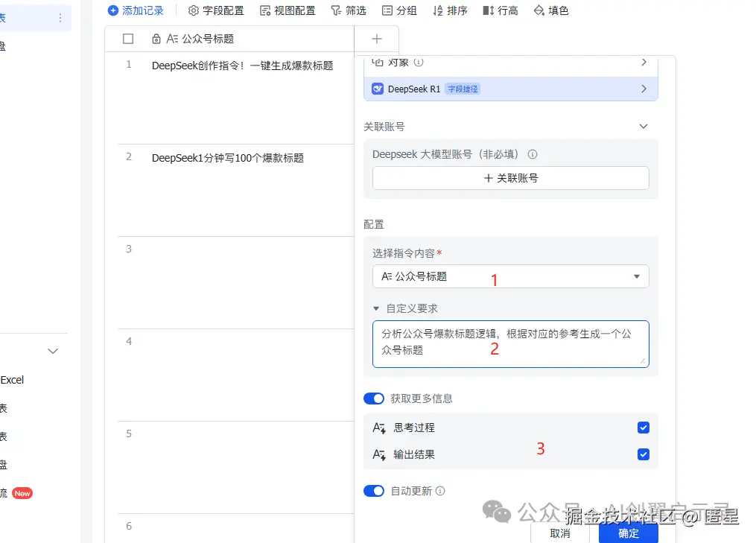
Task: Click the 分组 grouping icon
Action: (389, 11)
